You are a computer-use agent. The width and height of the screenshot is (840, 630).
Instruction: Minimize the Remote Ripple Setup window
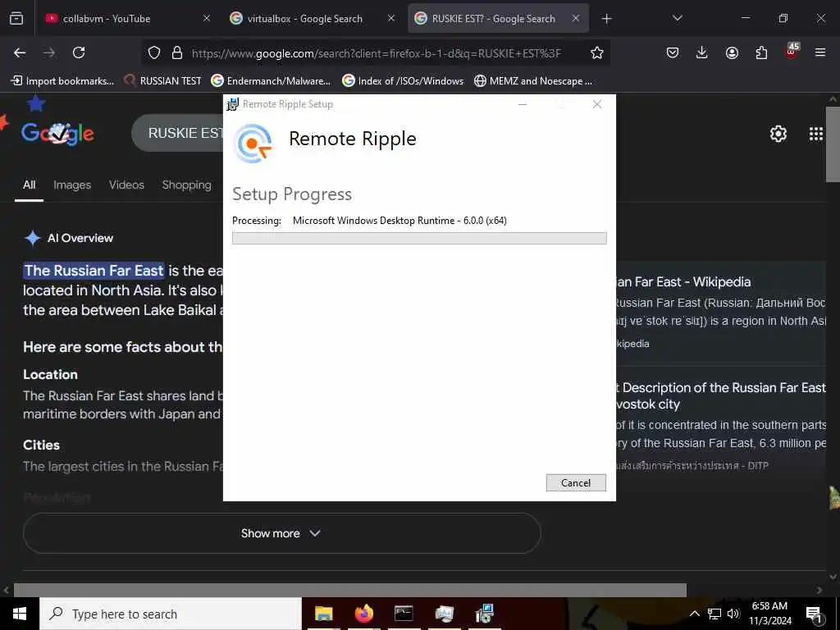523,104
